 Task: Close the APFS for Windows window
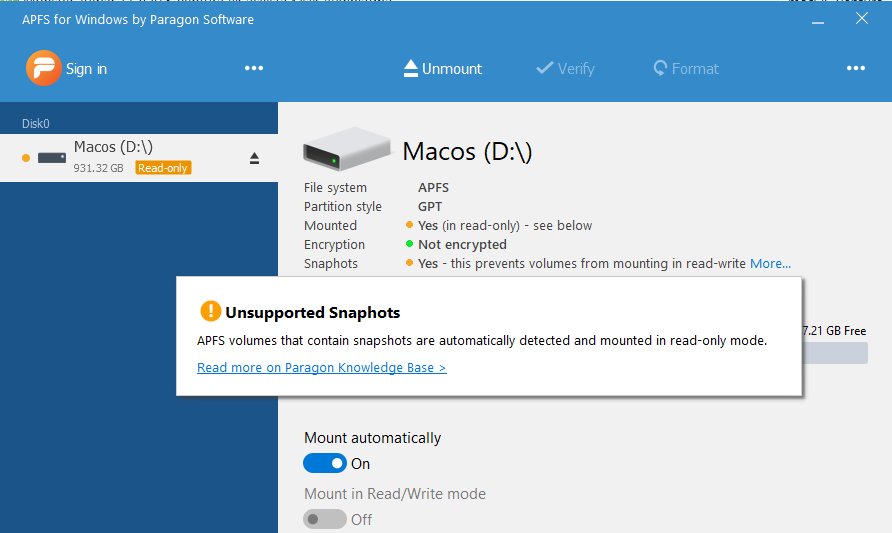click(862, 18)
